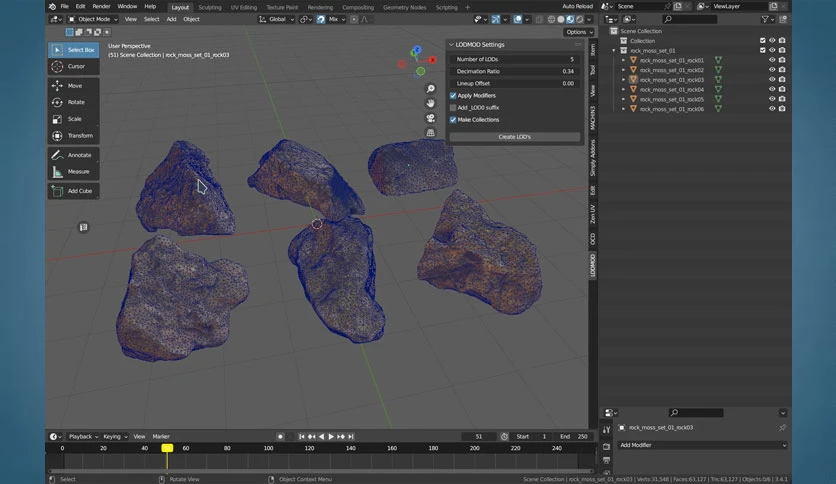Click the mesh data icon of rock01
836x484 pixels.
pos(718,60)
